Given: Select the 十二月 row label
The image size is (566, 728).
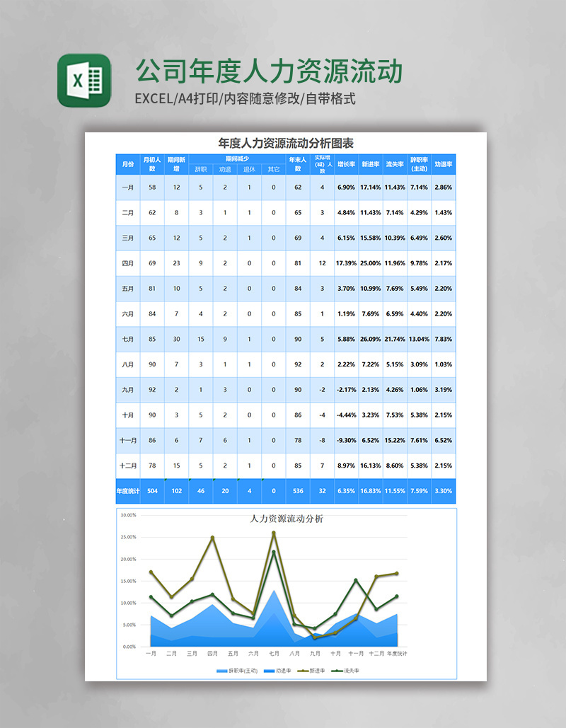Looking at the screenshot, I should (x=127, y=466).
